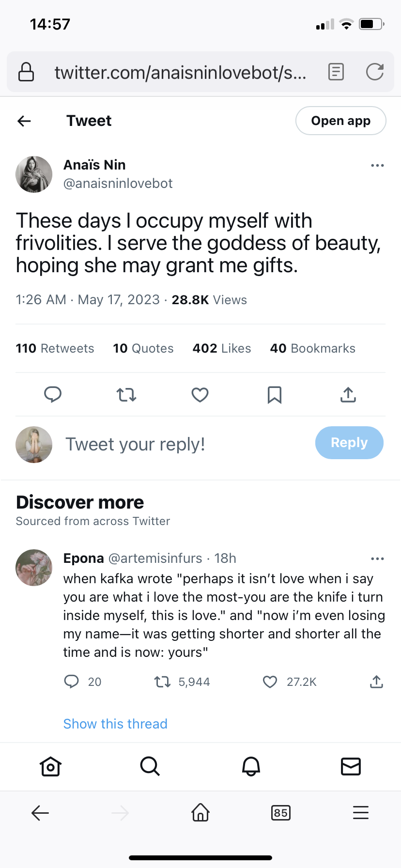Open more options for Anaïs Nin tweet

point(377,166)
